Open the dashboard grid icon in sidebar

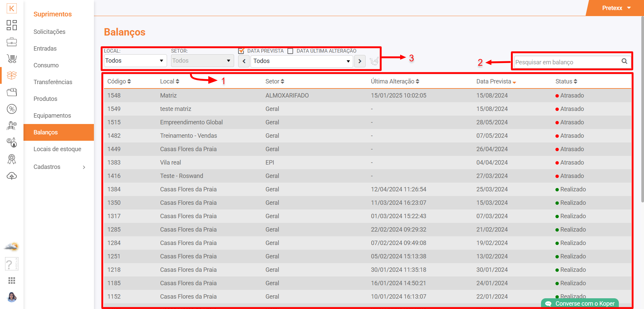(12, 25)
